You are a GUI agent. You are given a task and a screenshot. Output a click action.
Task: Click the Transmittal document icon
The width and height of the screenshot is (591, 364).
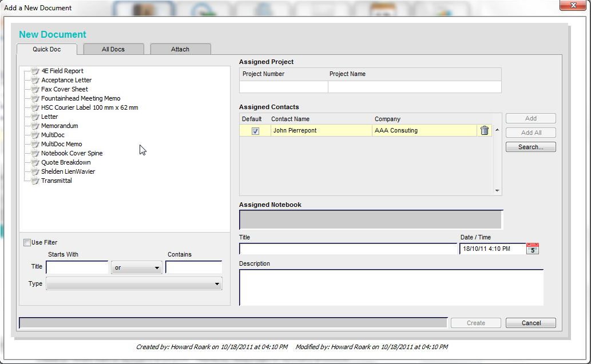tap(34, 181)
